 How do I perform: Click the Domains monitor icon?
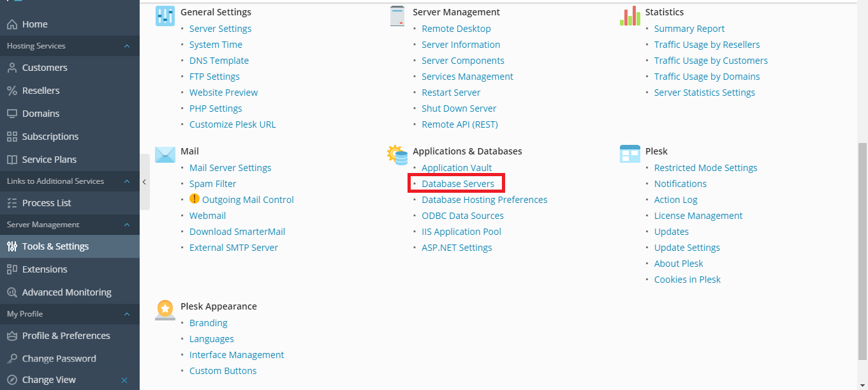[x=11, y=114]
